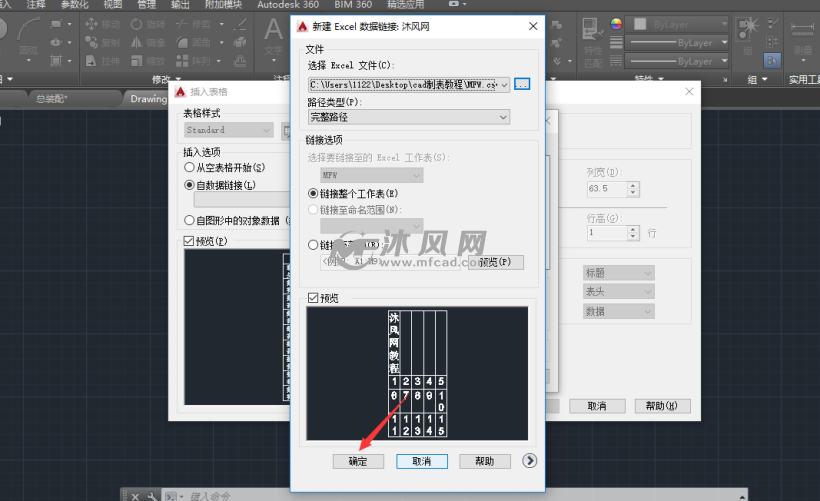Click the browse '...' button for Excel file
820x501 pixels.
pos(522,84)
